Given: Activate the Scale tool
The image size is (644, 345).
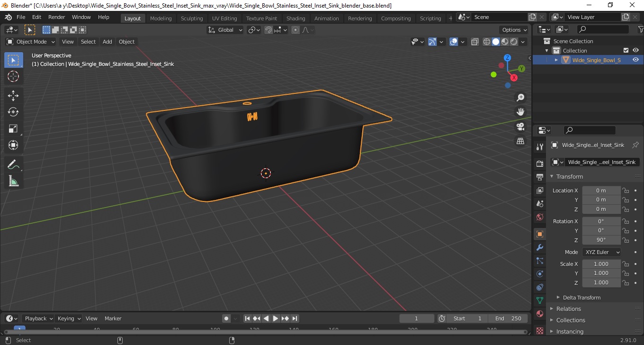Looking at the screenshot, I should pyautogui.click(x=13, y=128).
